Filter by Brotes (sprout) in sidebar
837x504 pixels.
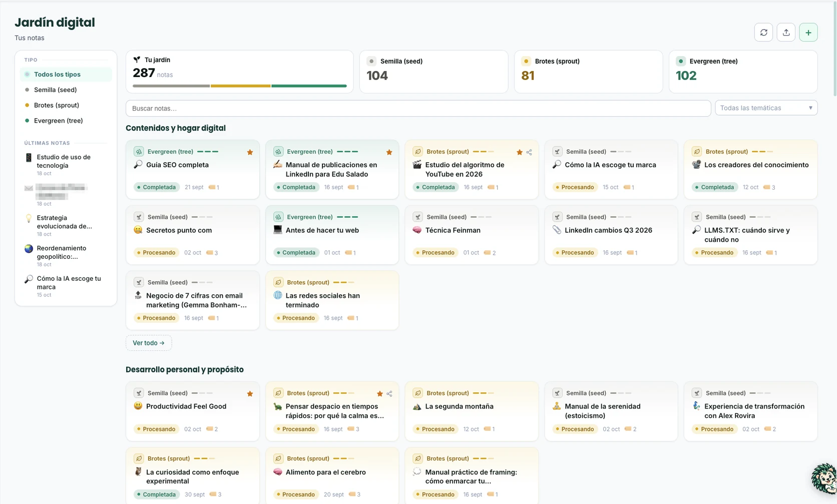pos(66,106)
